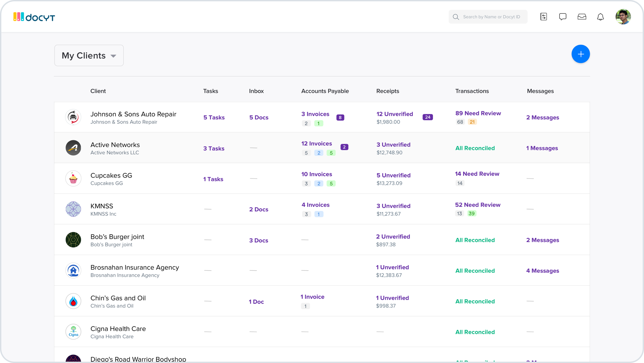
Task: Click 2 Unverified receipts for Bob's Burger joint
Action: pos(393,237)
